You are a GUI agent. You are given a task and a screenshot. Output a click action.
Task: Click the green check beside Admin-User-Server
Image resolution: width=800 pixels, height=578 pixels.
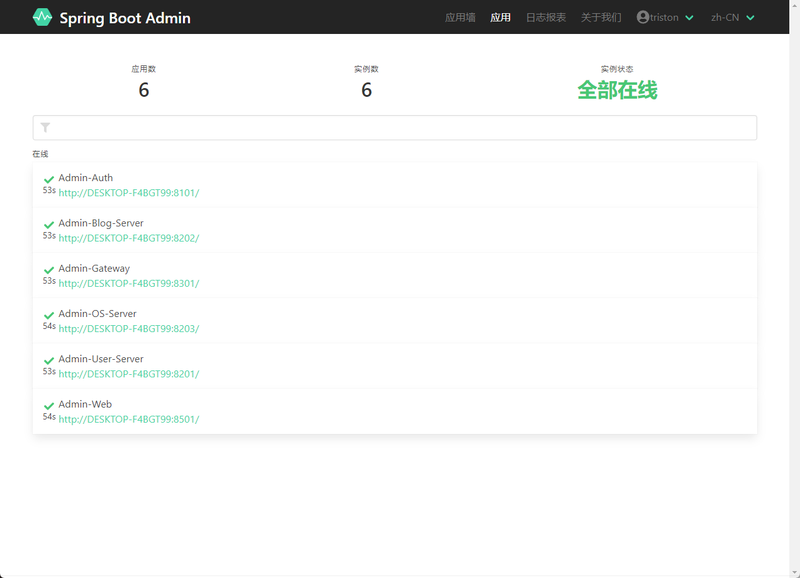[x=49, y=361]
